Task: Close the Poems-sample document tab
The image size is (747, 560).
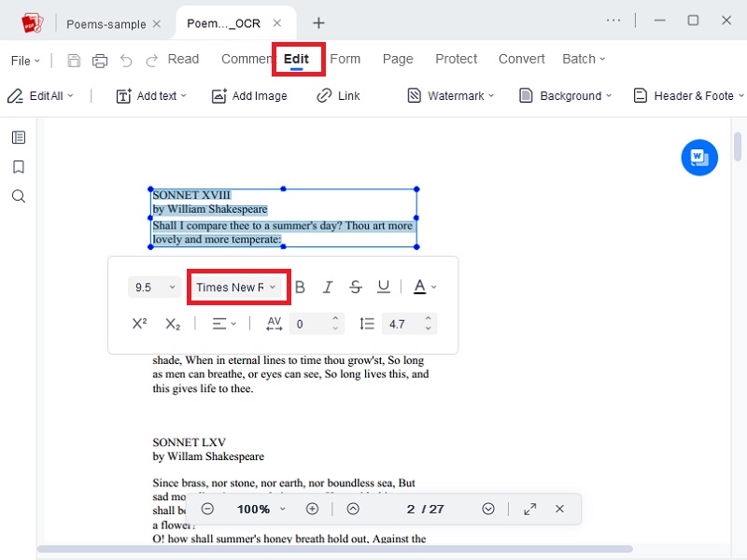Action: click(x=157, y=24)
